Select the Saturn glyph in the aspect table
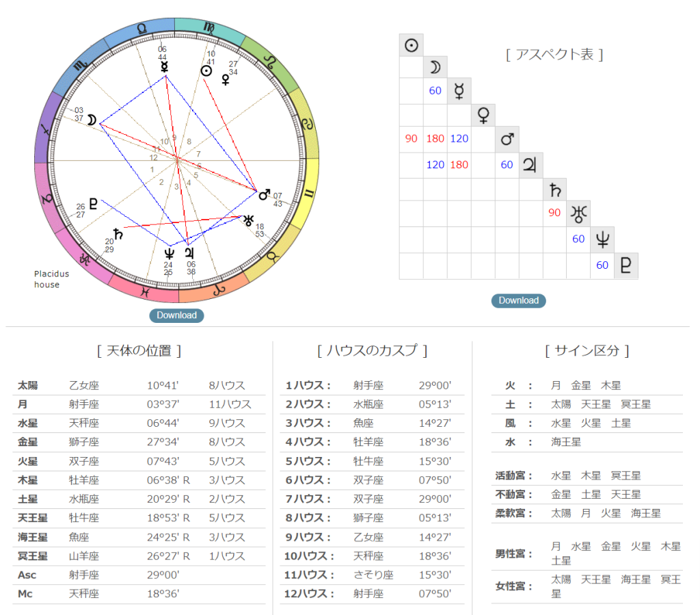700x615 pixels. [x=554, y=189]
